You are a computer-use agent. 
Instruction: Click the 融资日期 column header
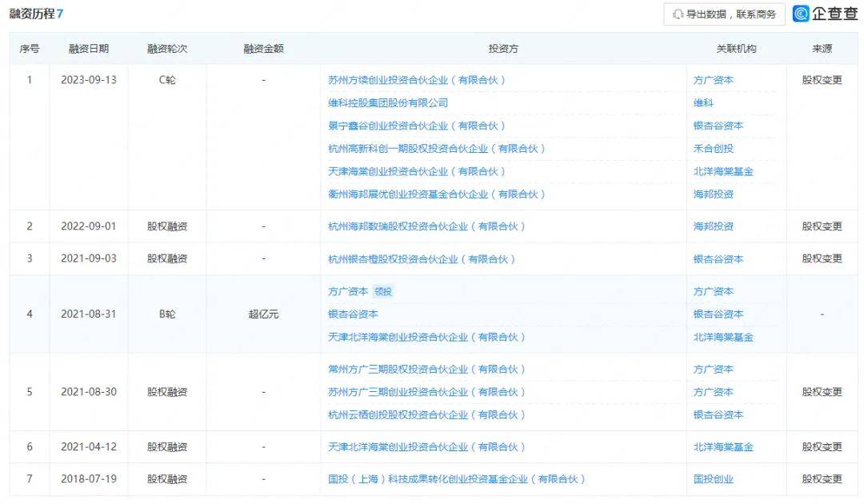point(88,49)
